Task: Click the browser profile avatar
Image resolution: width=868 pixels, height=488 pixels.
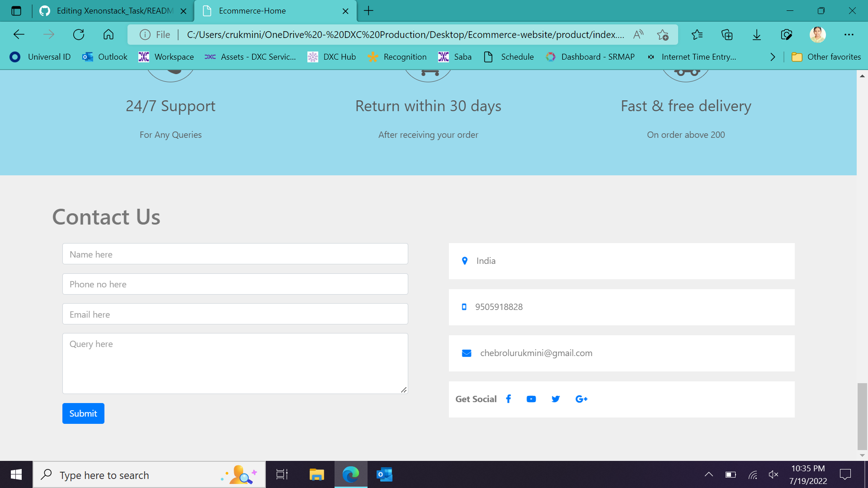Action: [x=817, y=34]
